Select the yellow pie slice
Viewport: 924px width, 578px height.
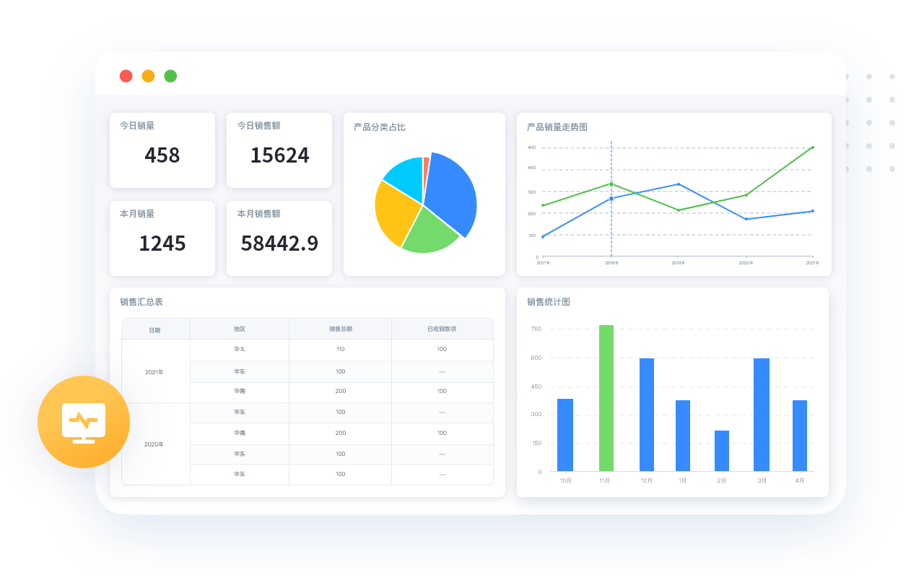point(396,213)
